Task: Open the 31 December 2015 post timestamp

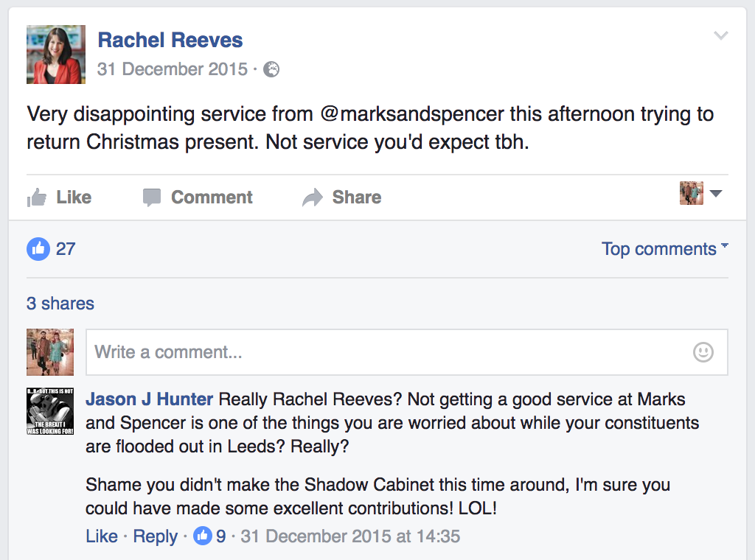Action: pyautogui.click(x=173, y=69)
